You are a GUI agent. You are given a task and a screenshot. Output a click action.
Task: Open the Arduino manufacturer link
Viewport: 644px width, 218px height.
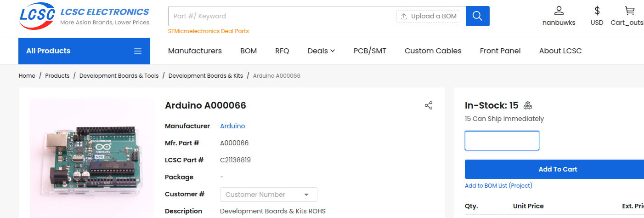[x=232, y=126]
